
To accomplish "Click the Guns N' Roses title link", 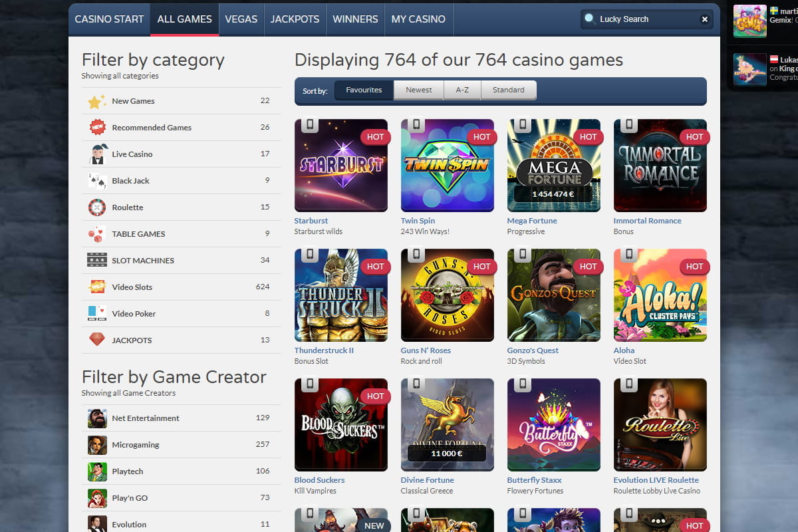I will pyautogui.click(x=426, y=350).
